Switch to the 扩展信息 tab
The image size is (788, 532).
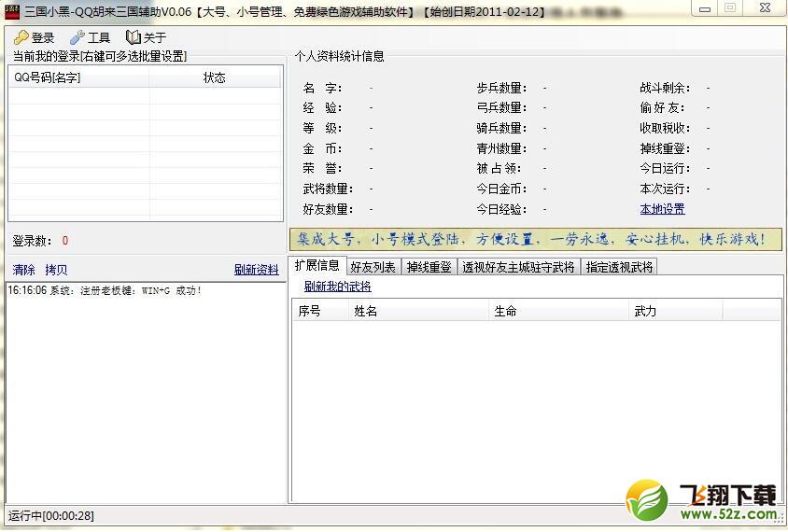pos(317,265)
